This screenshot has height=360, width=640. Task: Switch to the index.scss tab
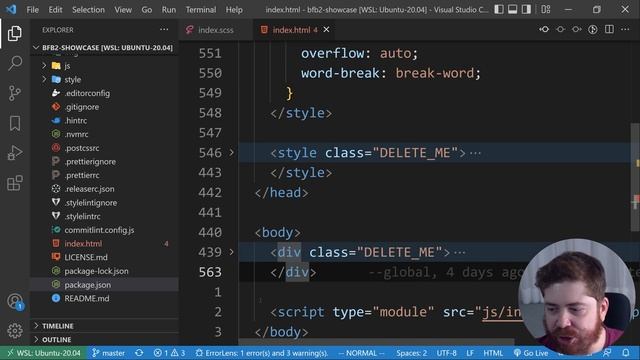pos(215,30)
